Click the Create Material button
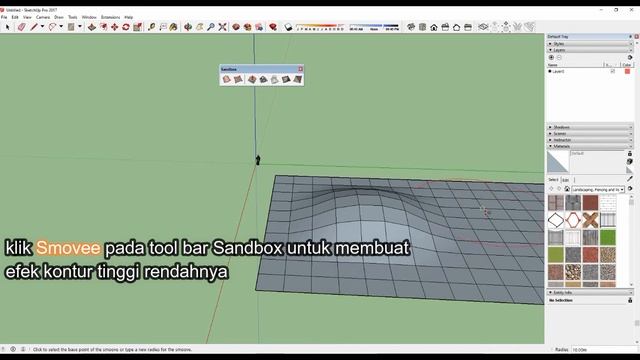640x360 pixels. (630, 162)
